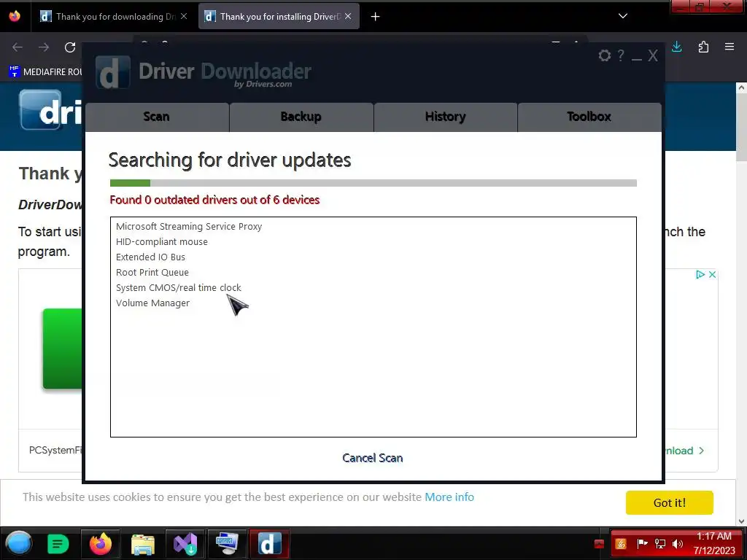Open the AdChoices triangle icon
Image resolution: width=747 pixels, height=560 pixels.
point(700,274)
